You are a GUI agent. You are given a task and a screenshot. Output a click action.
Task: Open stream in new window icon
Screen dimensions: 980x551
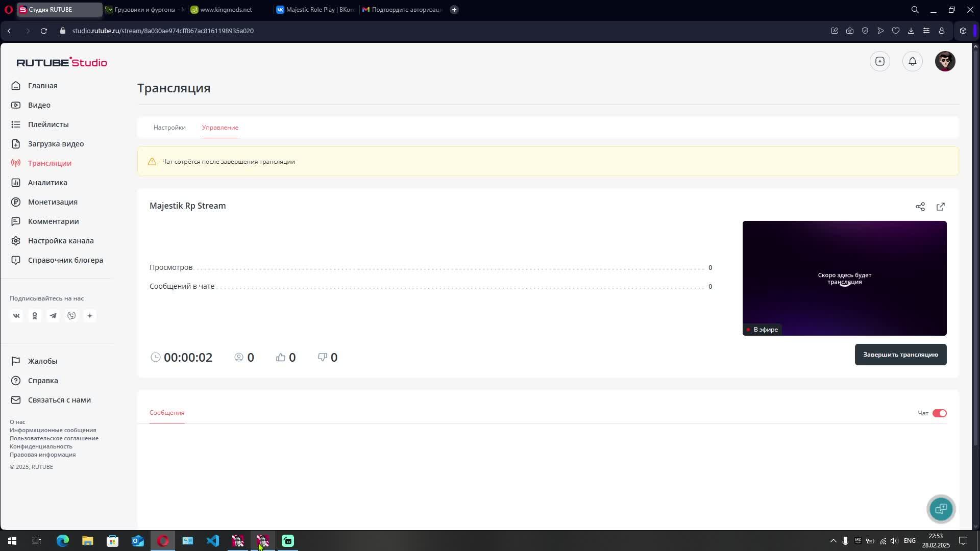point(940,207)
